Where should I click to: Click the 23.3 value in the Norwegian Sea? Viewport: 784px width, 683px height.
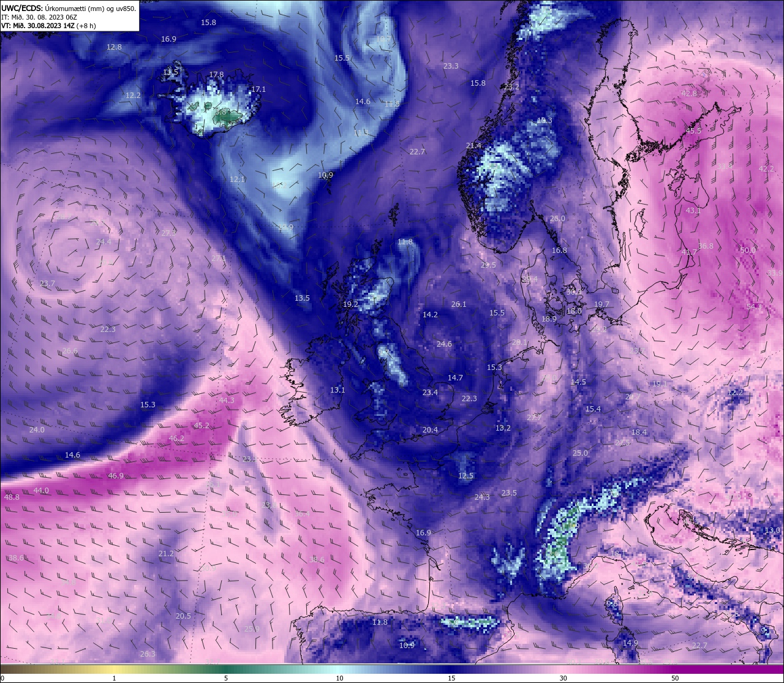click(451, 66)
